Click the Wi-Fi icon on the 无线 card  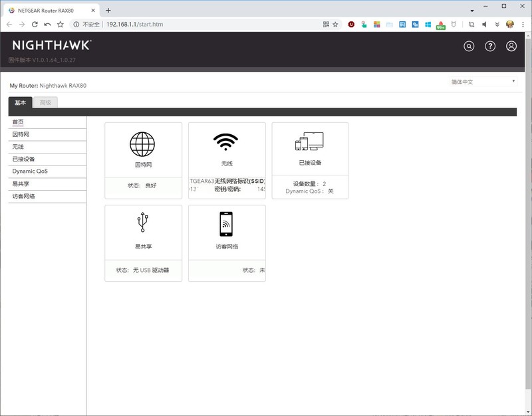pos(225,143)
